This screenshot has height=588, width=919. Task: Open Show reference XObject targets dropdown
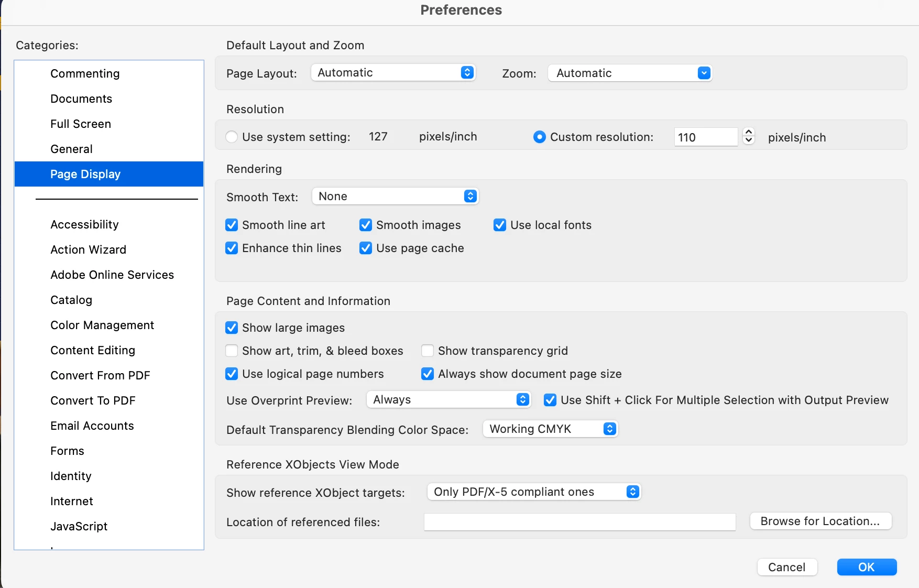(534, 492)
